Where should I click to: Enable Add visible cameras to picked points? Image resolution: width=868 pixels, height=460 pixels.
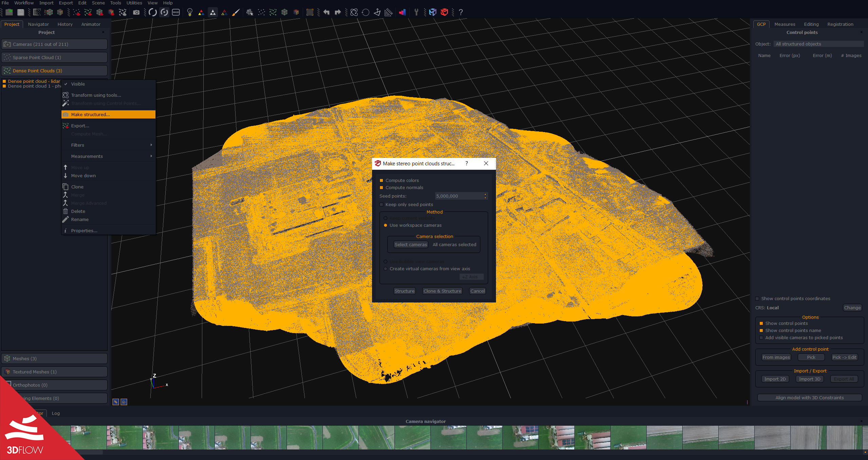761,337
